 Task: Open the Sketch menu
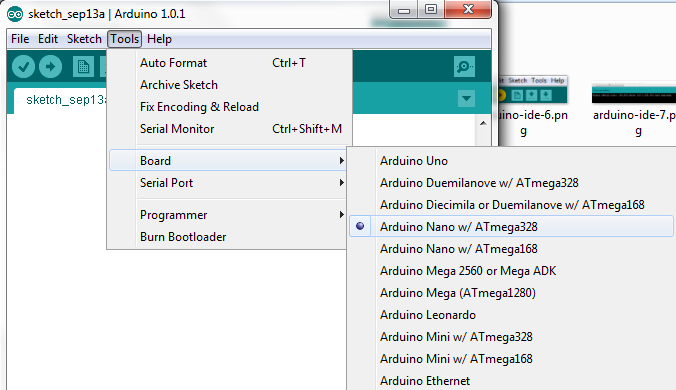[84, 39]
